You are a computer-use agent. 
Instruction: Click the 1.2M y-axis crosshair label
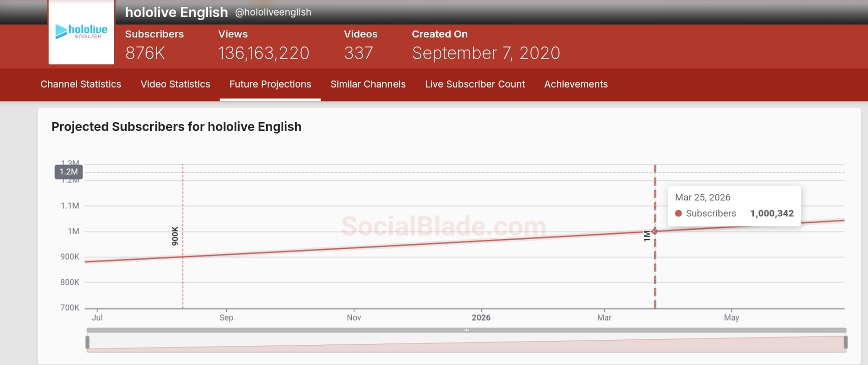(69, 172)
